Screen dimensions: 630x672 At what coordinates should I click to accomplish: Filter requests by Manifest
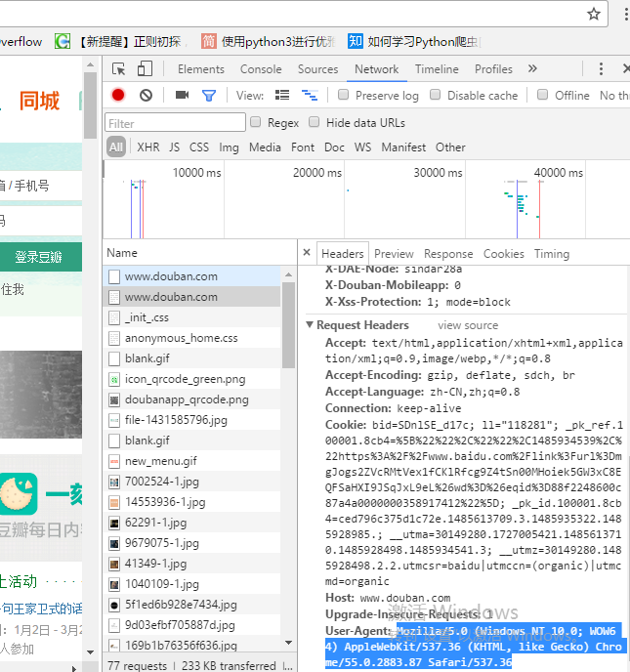(403, 147)
